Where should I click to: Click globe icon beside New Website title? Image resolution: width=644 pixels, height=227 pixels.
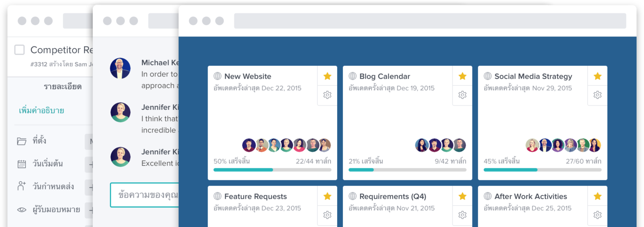218,76
